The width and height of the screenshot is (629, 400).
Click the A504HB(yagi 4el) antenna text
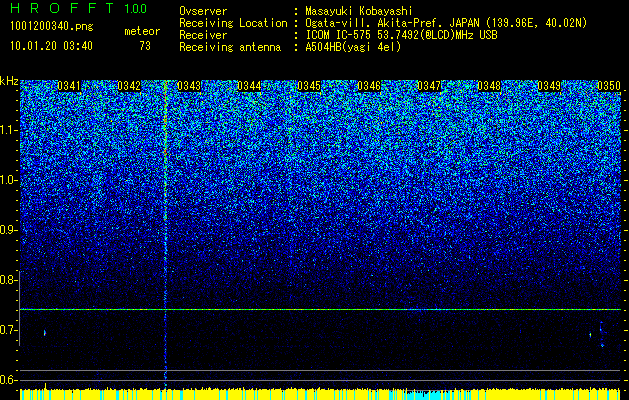[x=353, y=47]
